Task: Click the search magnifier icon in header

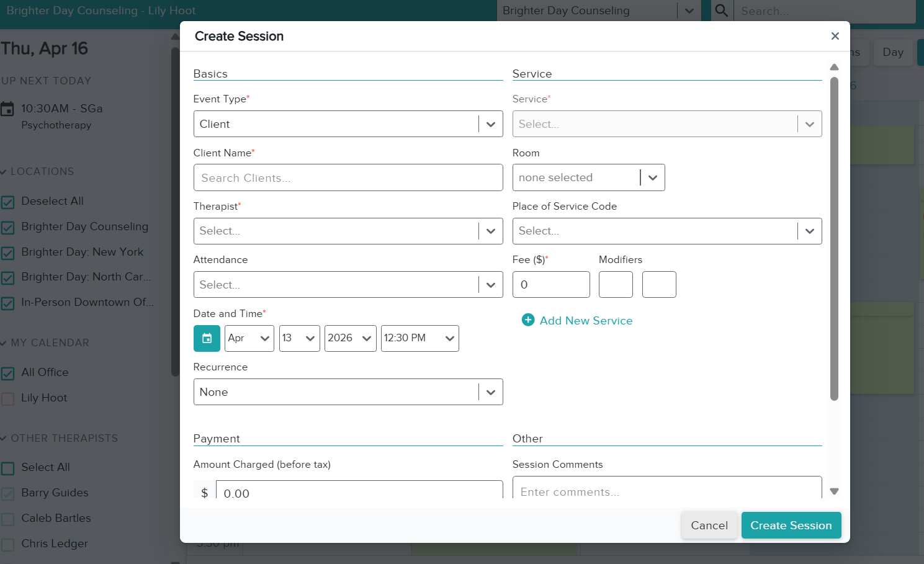Action: pyautogui.click(x=721, y=11)
